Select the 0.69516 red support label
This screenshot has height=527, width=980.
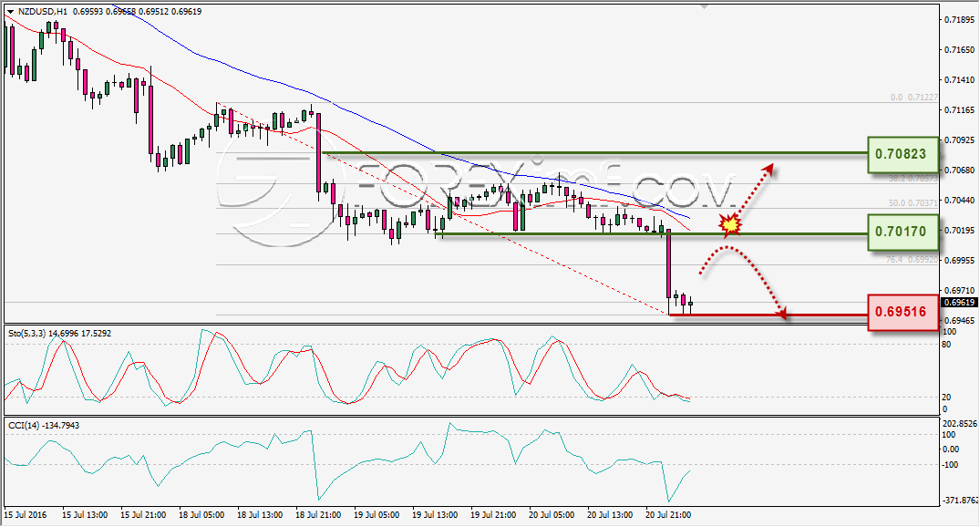[x=903, y=311]
